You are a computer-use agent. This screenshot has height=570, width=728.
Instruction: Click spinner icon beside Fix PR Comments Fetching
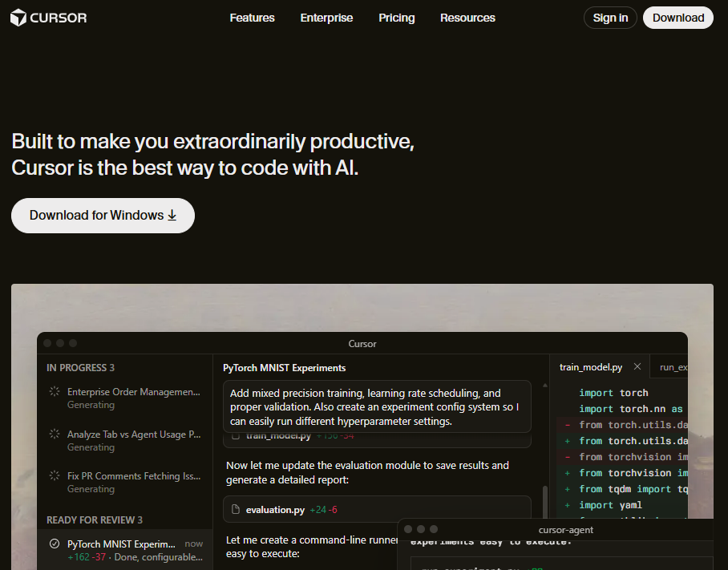pyautogui.click(x=55, y=475)
